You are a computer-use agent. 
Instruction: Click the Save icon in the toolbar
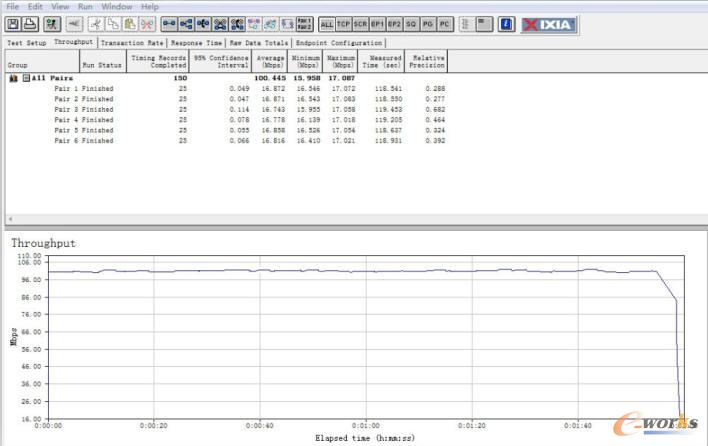tap(13, 23)
